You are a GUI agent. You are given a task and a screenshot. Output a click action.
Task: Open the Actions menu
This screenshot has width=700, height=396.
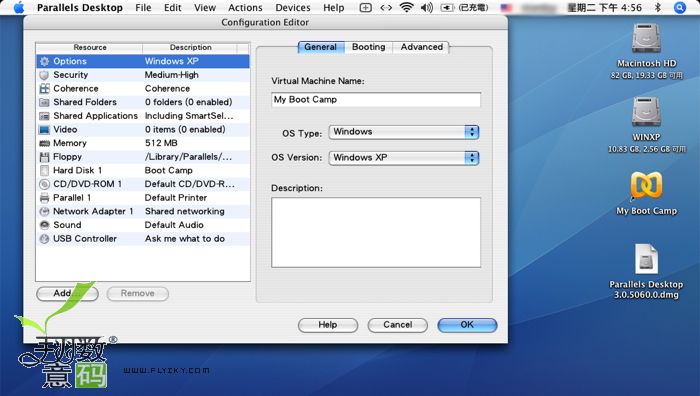245,8
